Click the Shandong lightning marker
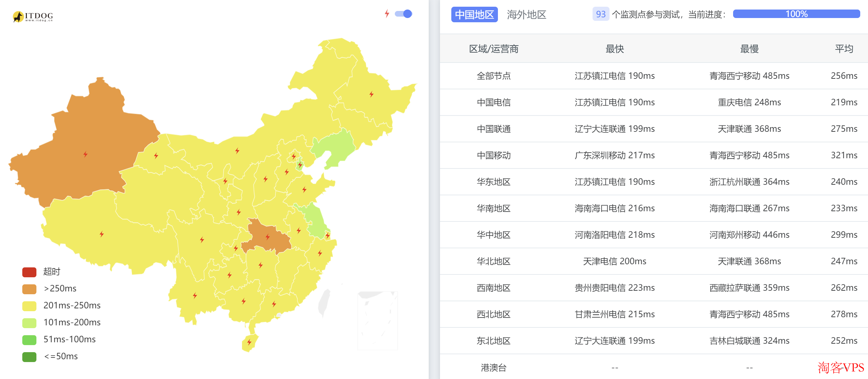 coord(304,189)
